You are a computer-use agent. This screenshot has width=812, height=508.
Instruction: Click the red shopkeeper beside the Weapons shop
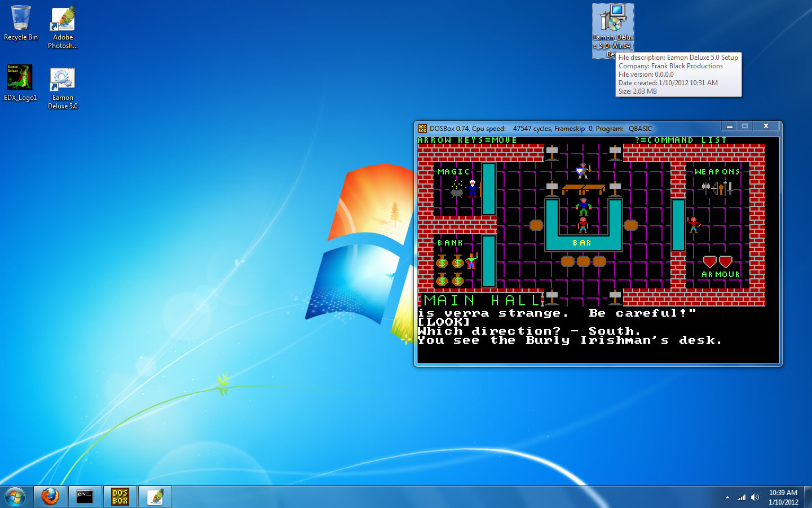tap(694, 225)
